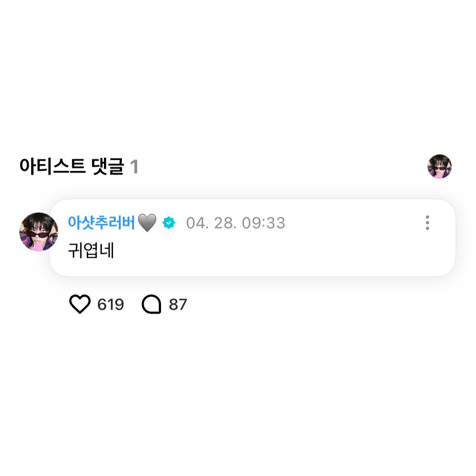Open replies via the speech bubble icon
476x476 pixels.
[151, 304]
